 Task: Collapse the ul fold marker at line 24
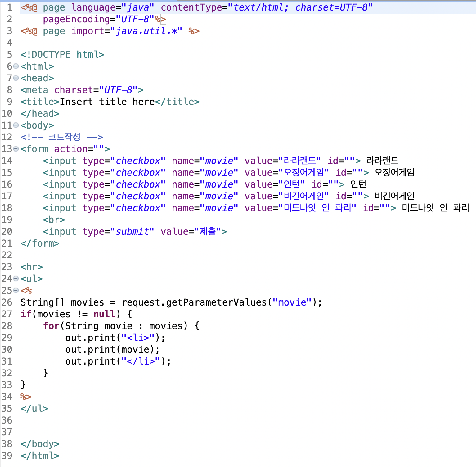point(16,279)
